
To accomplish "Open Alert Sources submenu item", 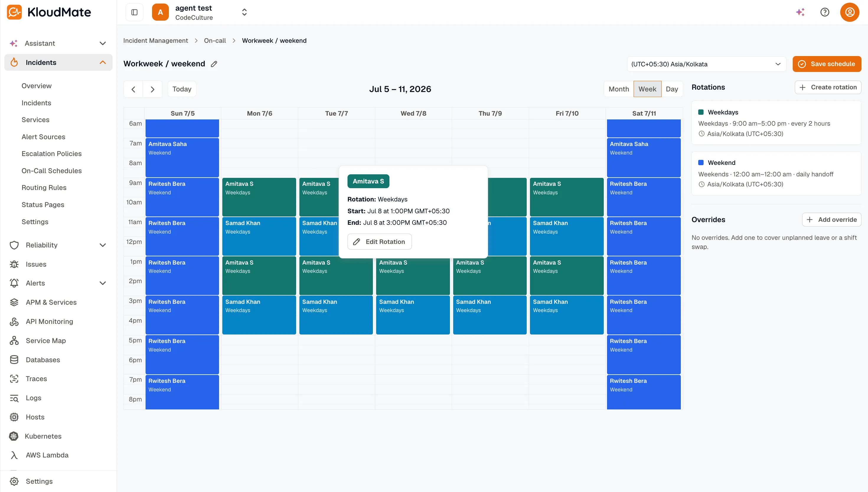I will (x=43, y=137).
